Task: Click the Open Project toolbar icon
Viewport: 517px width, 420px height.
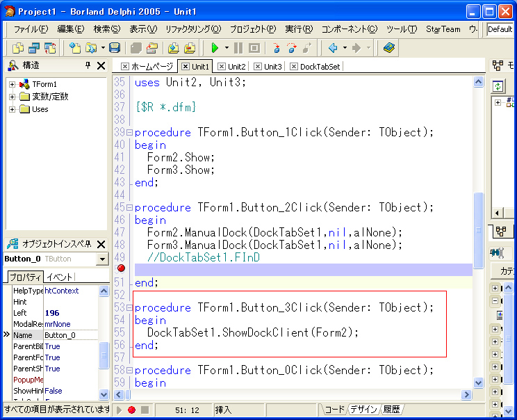Action: tap(151, 48)
